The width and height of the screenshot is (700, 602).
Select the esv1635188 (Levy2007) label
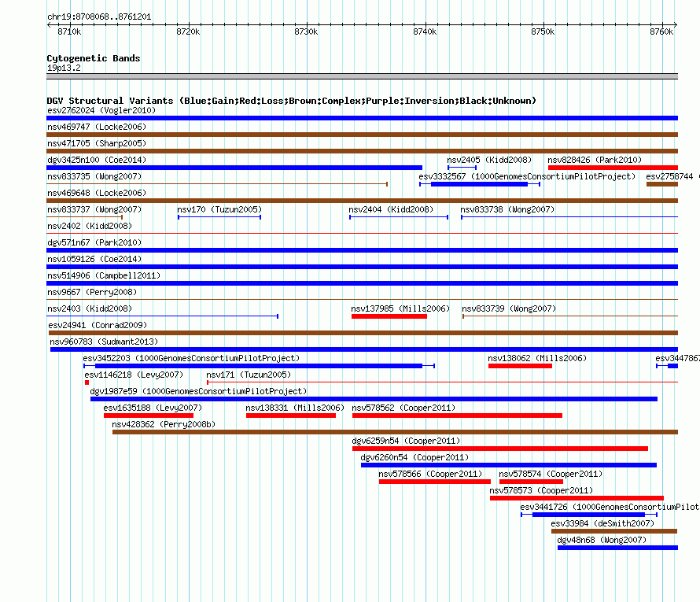(153, 408)
